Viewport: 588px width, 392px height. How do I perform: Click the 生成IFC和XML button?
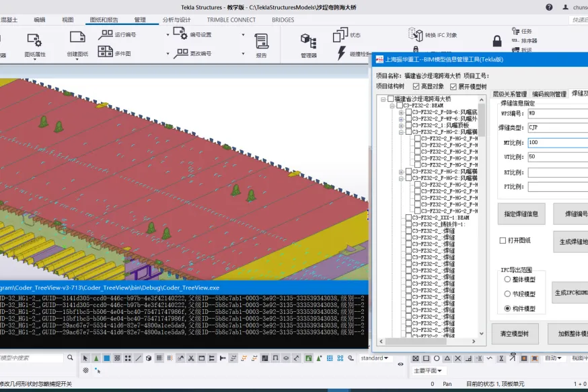click(x=570, y=292)
